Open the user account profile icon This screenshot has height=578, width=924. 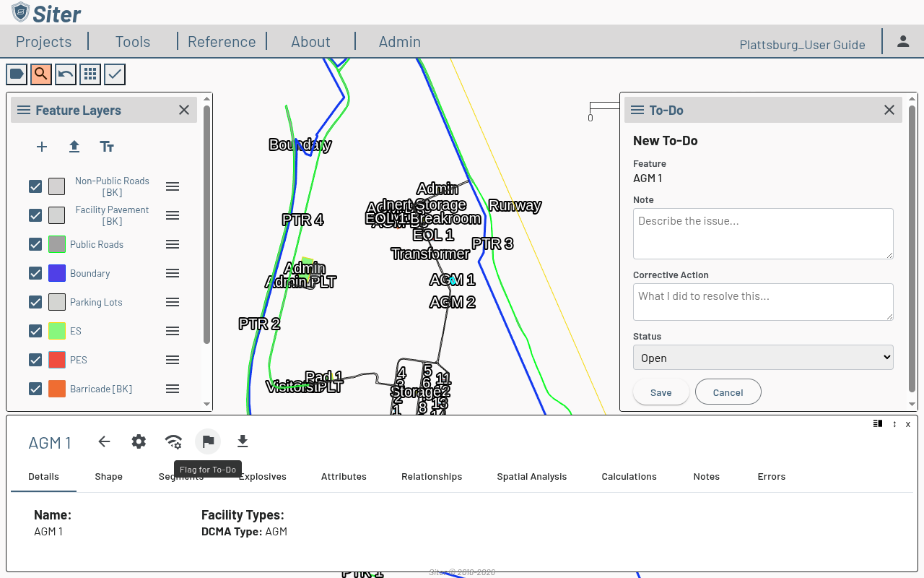[x=903, y=41]
